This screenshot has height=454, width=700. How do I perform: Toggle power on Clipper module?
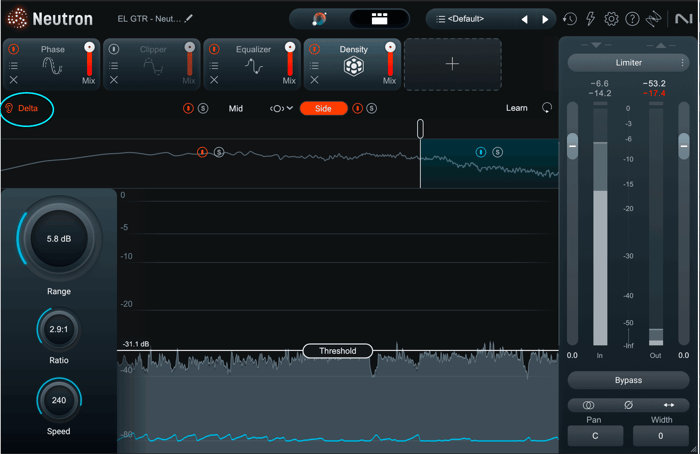(114, 49)
